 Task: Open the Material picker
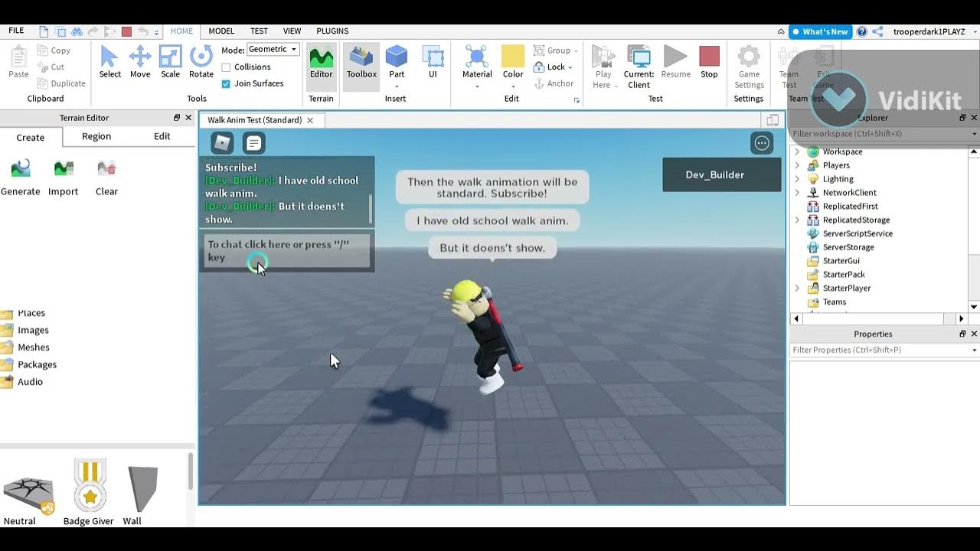pos(477,62)
